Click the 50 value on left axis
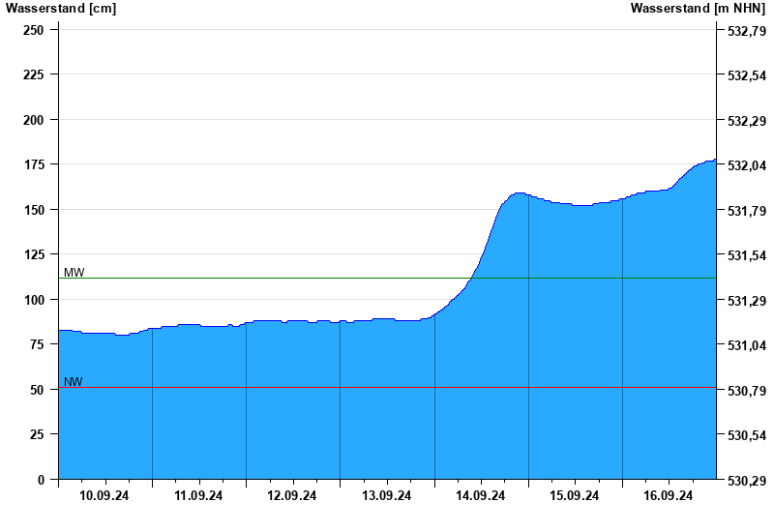 coord(37,390)
